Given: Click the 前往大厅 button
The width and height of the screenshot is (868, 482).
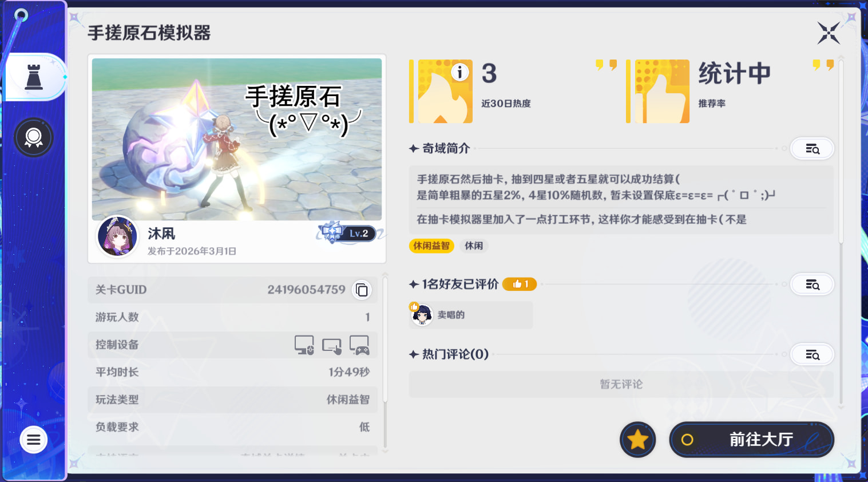Looking at the screenshot, I should tap(751, 440).
